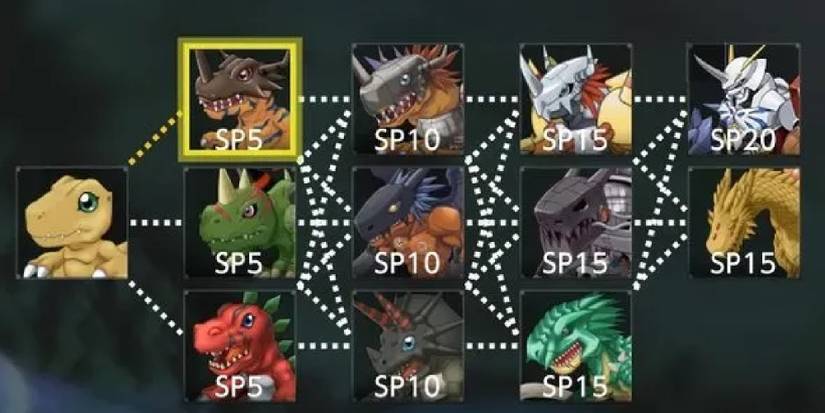Click the highlighted brown-helmet dinosaur SP5 node
825x413 pixels.
tap(240, 99)
